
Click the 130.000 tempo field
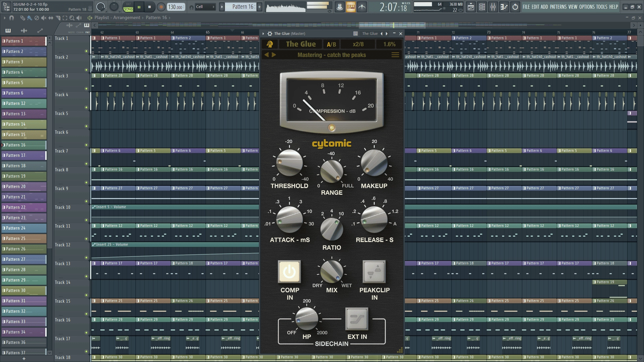(176, 7)
